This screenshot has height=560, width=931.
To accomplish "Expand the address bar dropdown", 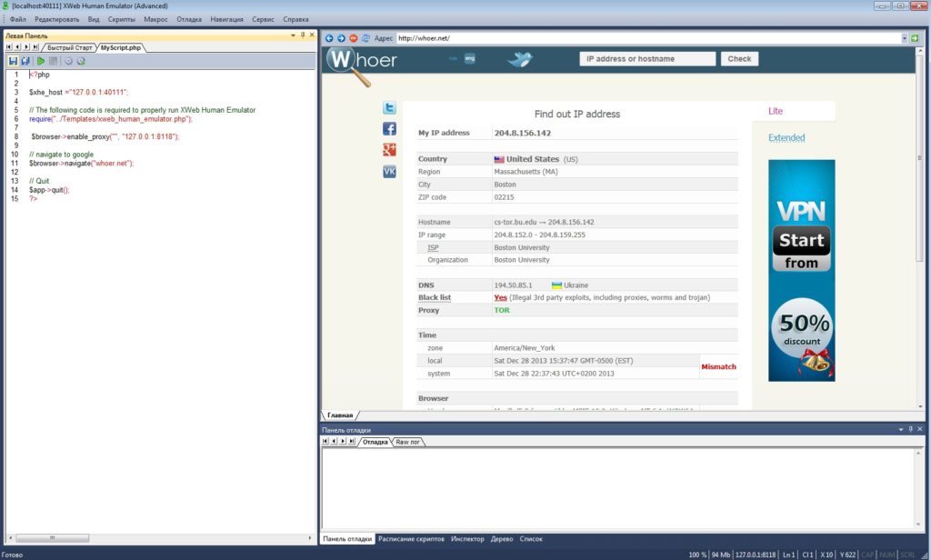I will (x=905, y=38).
